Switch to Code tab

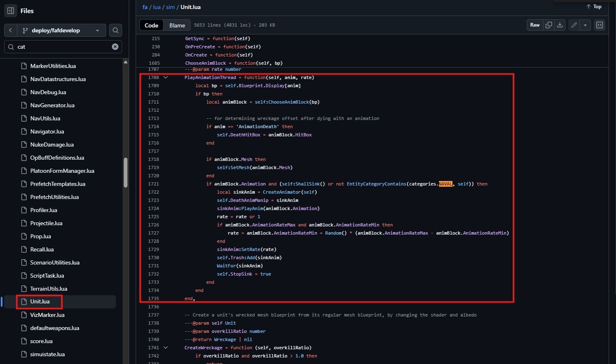(x=151, y=25)
